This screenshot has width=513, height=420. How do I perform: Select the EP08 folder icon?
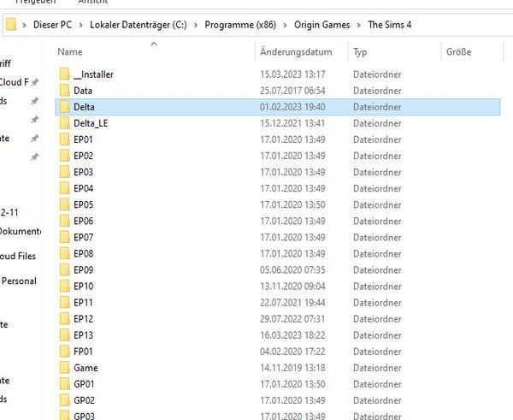pyautogui.click(x=65, y=254)
